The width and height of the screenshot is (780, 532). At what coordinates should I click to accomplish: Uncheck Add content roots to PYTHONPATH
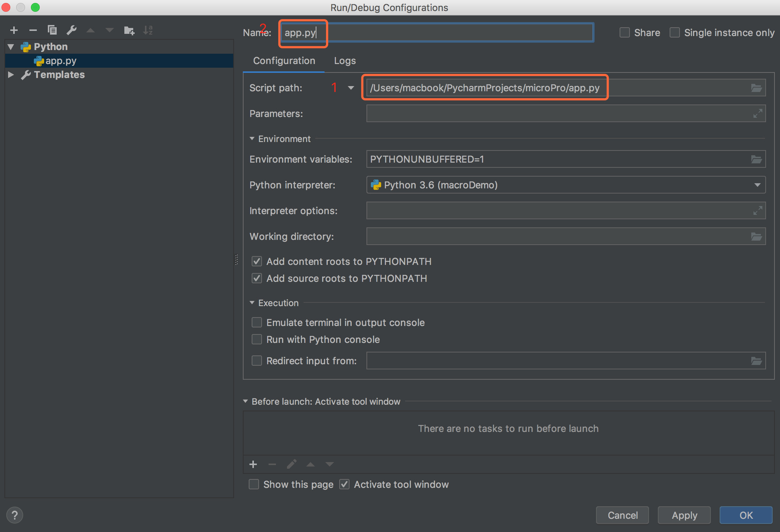pyautogui.click(x=257, y=262)
